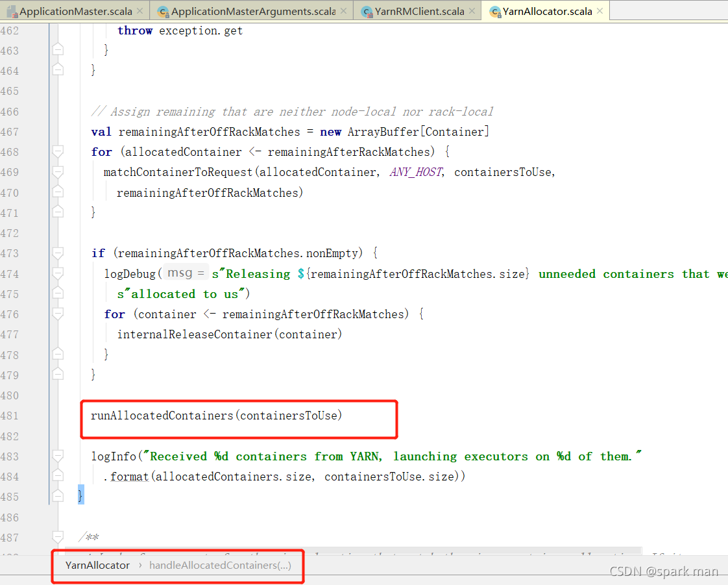The width and height of the screenshot is (728, 585).
Task: Click the logInfo call on line 483
Action: tap(114, 456)
